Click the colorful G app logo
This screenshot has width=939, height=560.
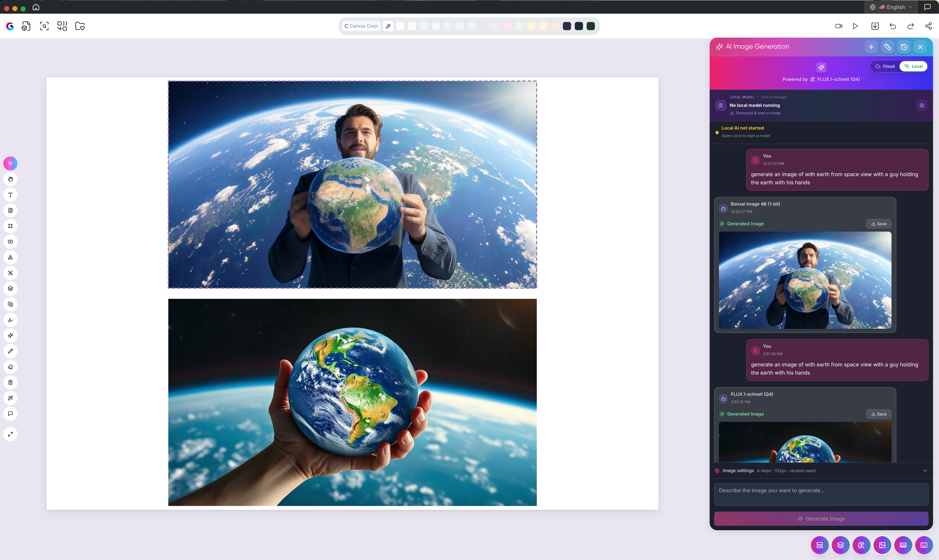[10, 26]
